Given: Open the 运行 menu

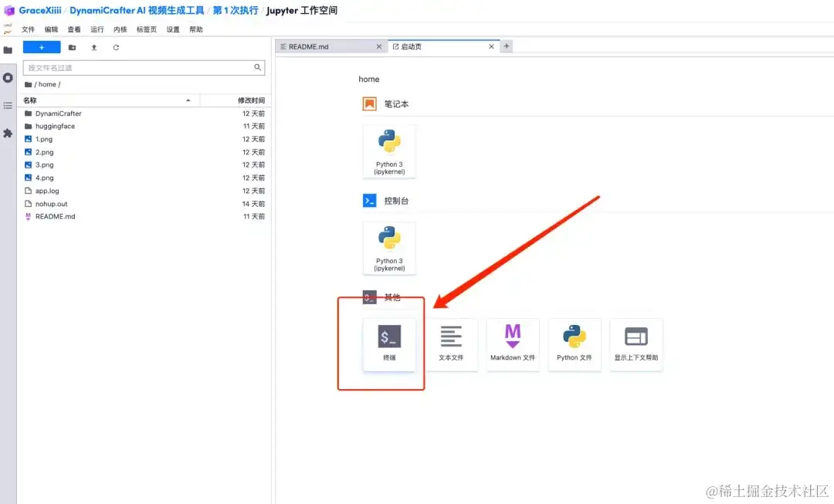Looking at the screenshot, I should (x=97, y=29).
